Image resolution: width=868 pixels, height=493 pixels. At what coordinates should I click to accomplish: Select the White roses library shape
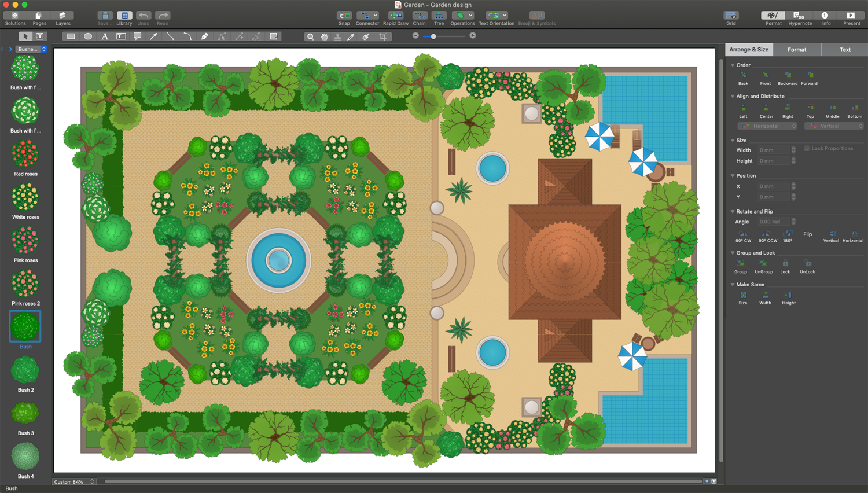coord(25,201)
